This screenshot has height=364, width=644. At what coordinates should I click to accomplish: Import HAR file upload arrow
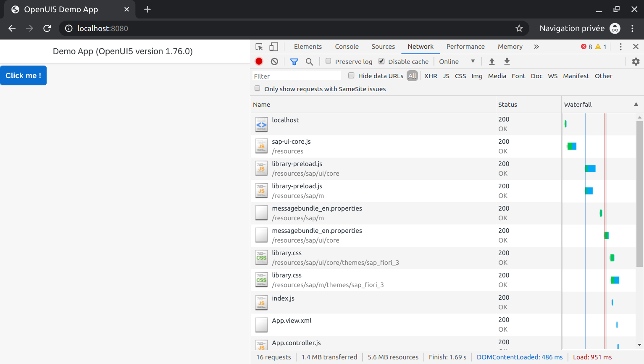coord(492,61)
